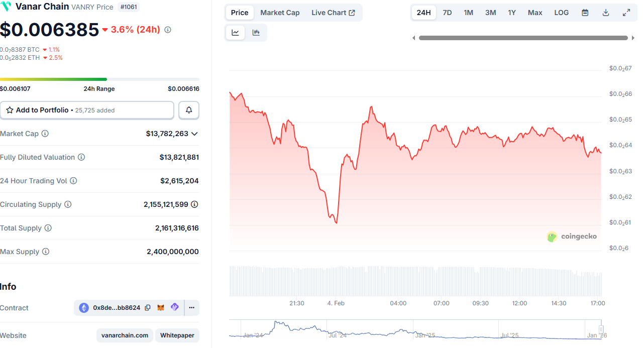Image resolution: width=644 pixels, height=348 pixels.
Task: Click the 2,161,316,616 total supply value
Action: [177, 228]
